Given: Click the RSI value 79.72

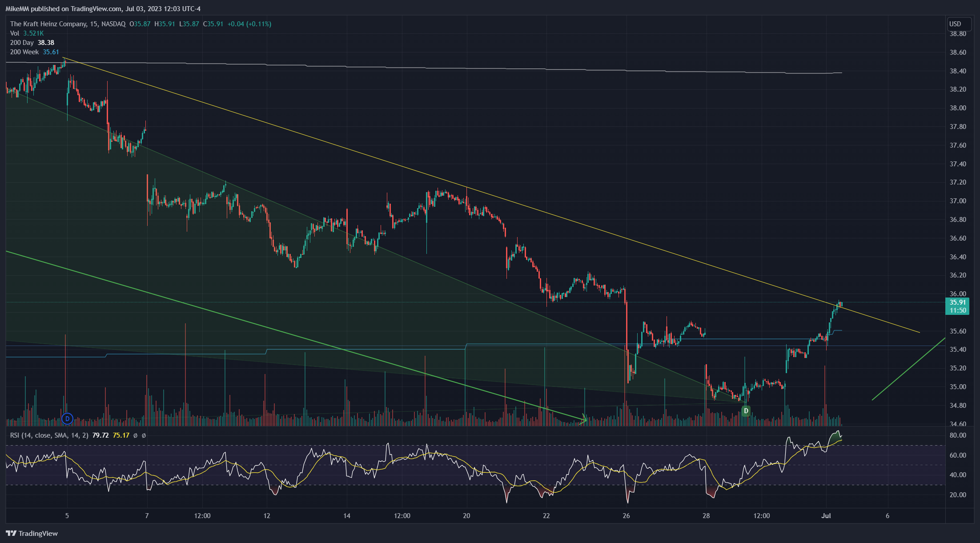Looking at the screenshot, I should 100,435.
